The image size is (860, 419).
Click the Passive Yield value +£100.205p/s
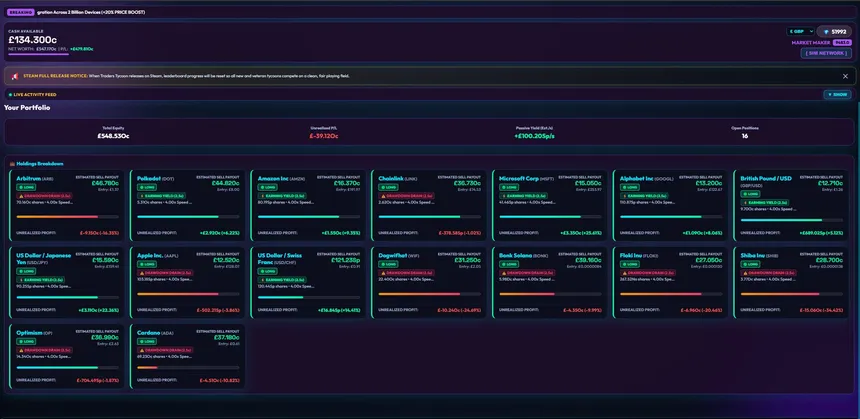pos(534,135)
